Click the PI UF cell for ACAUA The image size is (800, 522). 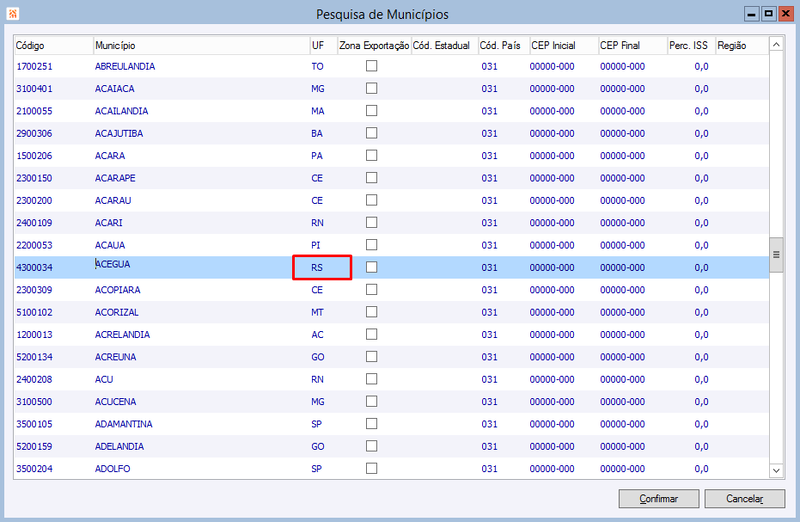pyautogui.click(x=316, y=245)
